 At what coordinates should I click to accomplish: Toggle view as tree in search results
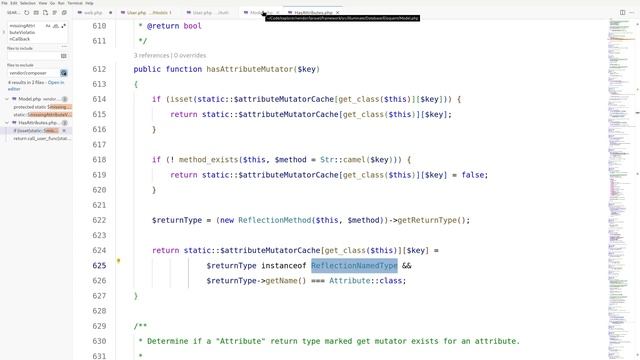coord(55,13)
